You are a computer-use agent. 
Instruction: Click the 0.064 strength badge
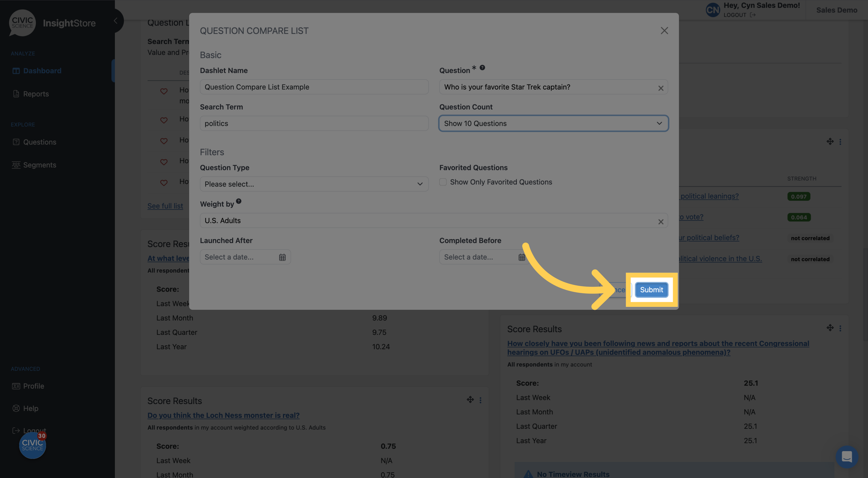click(x=799, y=217)
